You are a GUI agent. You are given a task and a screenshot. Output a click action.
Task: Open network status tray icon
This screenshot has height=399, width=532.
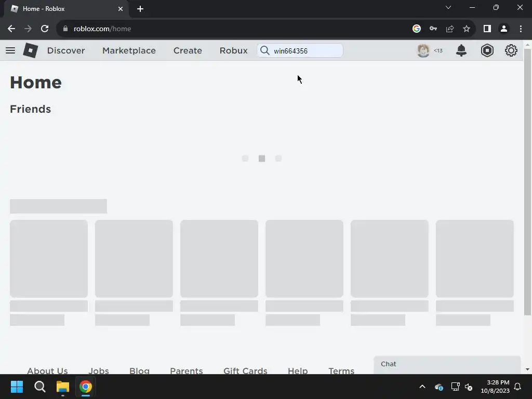pyautogui.click(x=455, y=387)
